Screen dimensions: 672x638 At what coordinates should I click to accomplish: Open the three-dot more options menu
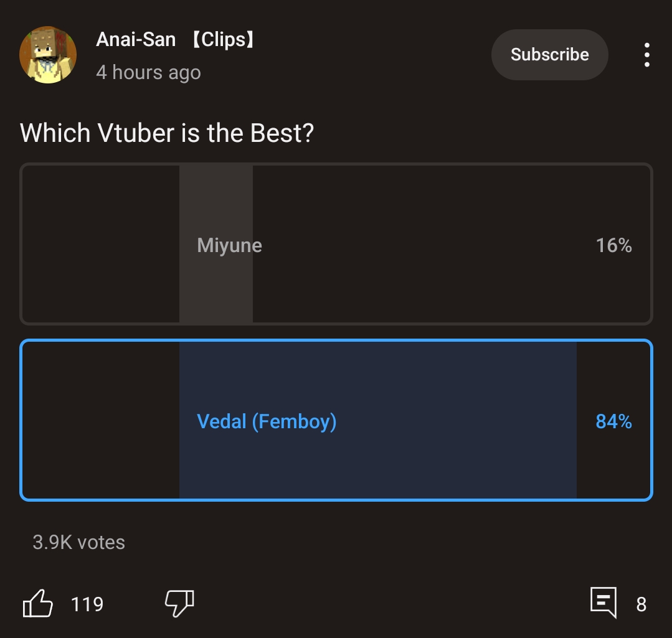[646, 55]
